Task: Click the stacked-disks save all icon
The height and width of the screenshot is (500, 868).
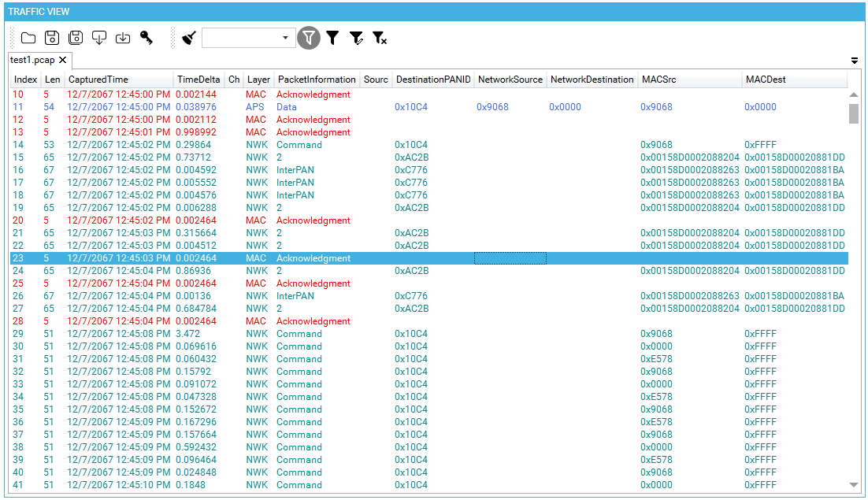Action: [x=76, y=38]
